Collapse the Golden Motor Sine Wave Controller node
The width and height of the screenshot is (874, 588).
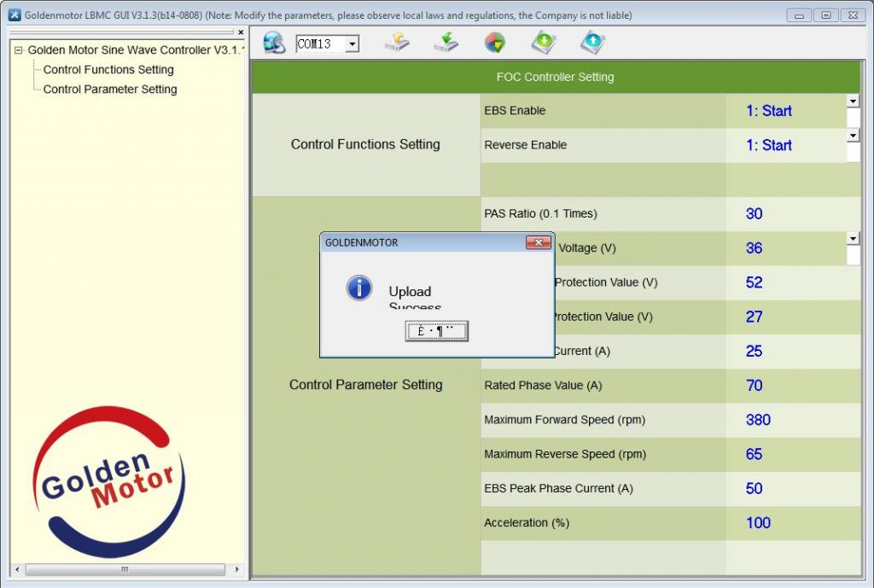pos(19,50)
